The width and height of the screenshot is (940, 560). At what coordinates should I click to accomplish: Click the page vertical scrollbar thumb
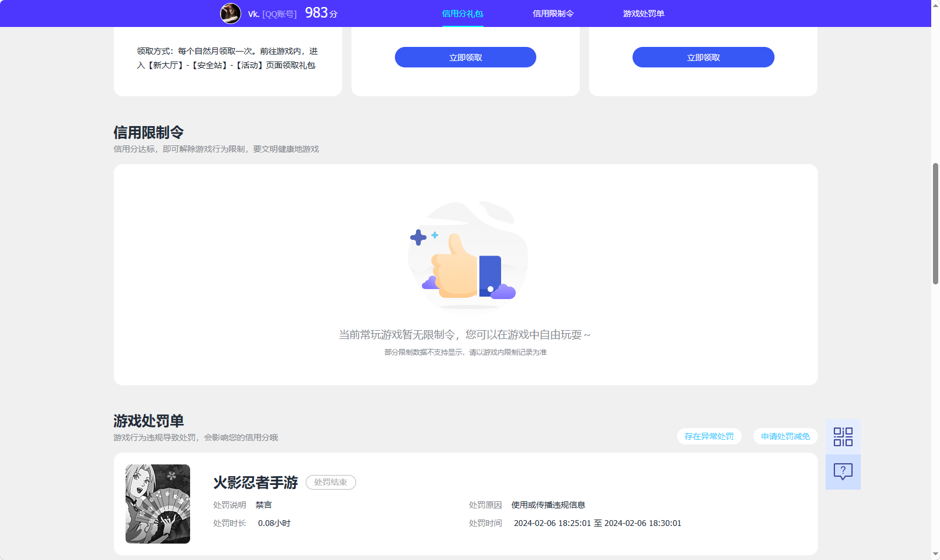click(x=935, y=223)
